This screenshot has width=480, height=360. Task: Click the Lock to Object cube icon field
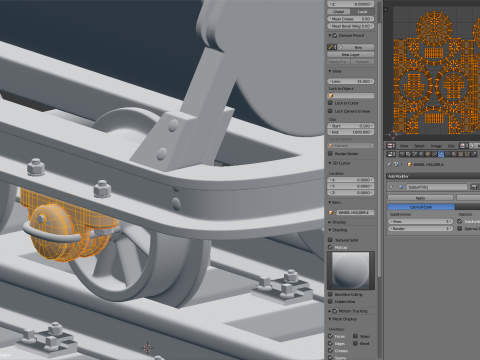pos(351,96)
